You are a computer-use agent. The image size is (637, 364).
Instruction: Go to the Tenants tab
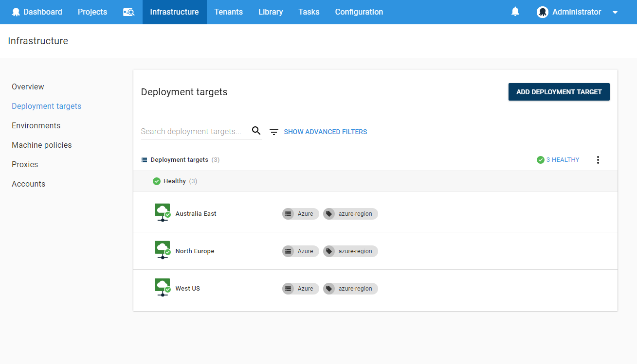[228, 12]
